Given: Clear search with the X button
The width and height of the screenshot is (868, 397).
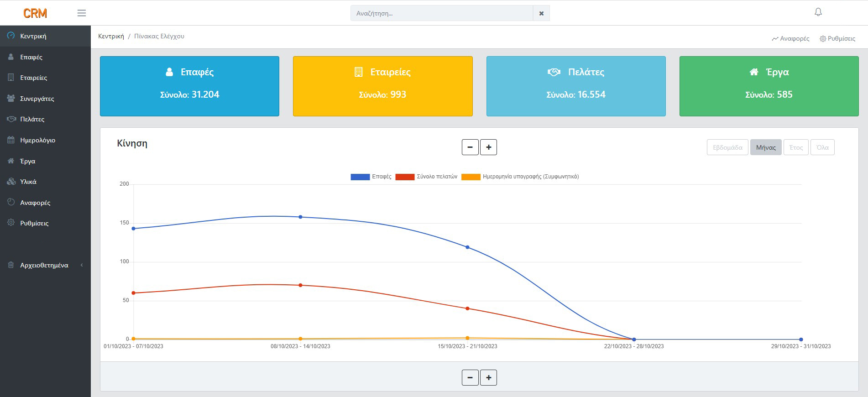Looking at the screenshot, I should click(x=541, y=13).
